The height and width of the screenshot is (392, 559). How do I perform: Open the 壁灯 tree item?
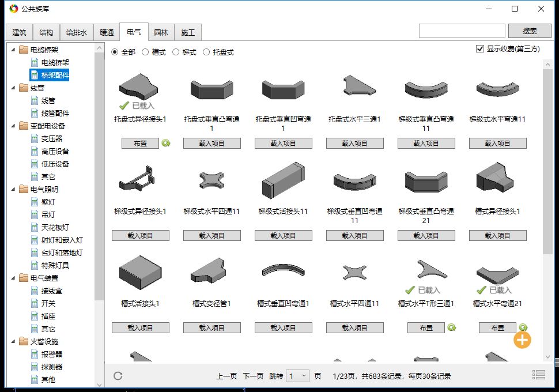[43, 202]
